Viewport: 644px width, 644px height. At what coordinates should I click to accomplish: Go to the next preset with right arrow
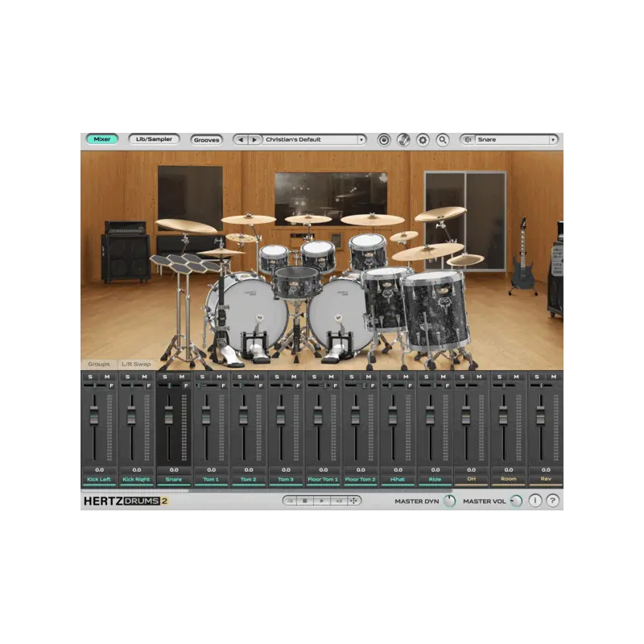(254, 139)
